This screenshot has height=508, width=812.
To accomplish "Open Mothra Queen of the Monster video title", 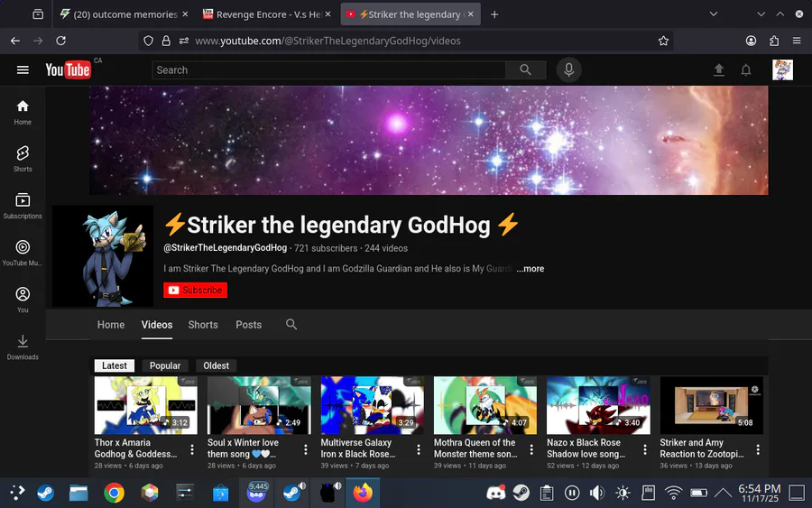I will tap(475, 448).
